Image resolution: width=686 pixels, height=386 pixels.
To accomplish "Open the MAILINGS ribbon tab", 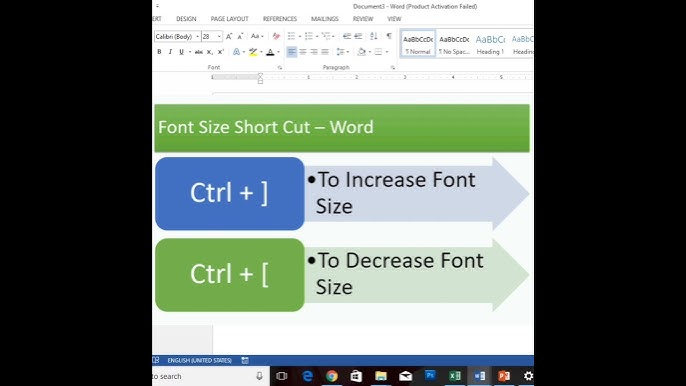I will [325, 19].
